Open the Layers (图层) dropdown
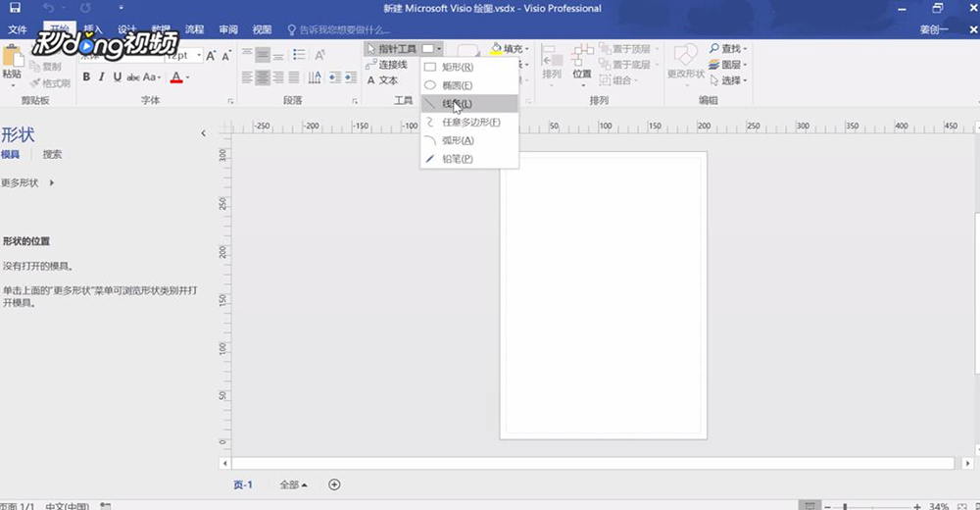Viewport: 980px width, 510px height. click(x=728, y=65)
